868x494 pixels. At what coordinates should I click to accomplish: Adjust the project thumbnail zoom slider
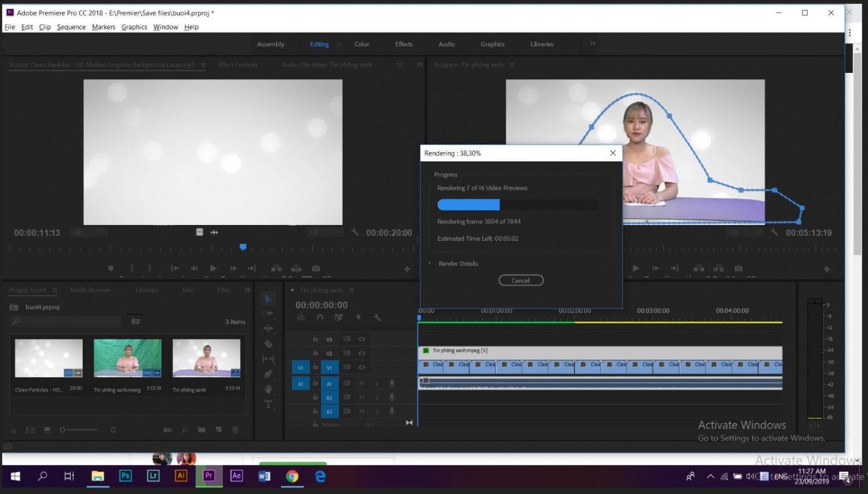[x=79, y=430]
